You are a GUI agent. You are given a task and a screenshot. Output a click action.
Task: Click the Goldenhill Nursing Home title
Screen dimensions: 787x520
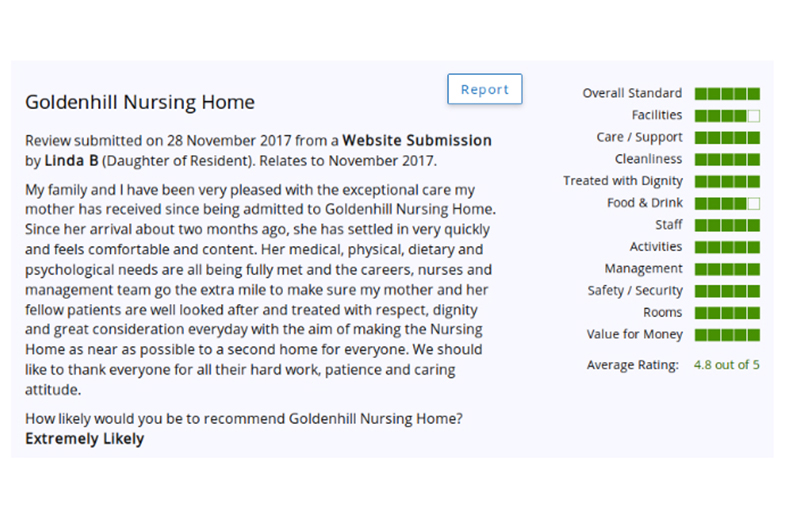(140, 102)
